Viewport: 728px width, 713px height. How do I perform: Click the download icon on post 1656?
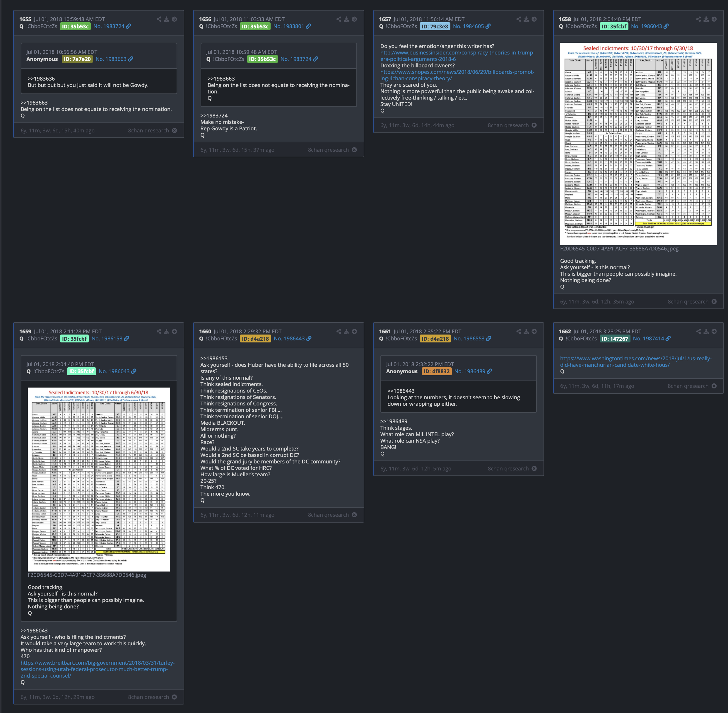347,19
